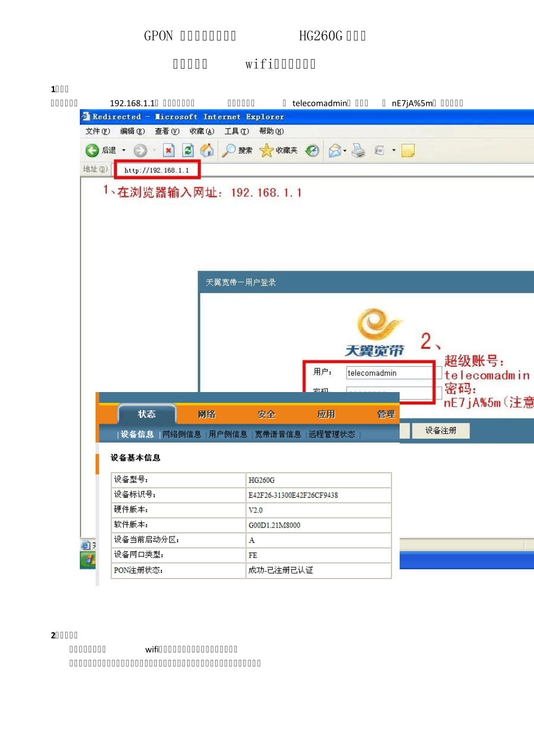Image resolution: width=534 pixels, height=756 pixels.
Task: Open the 宽带语音信息 sub-menu link
Action: click(x=278, y=434)
